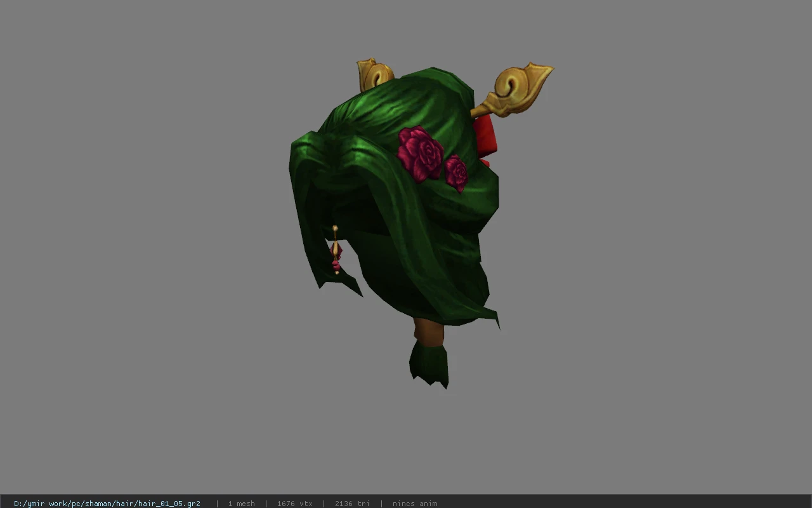Viewport: 812px width, 508px height.
Task: Click the 'nincs anim' status entry
Action: (x=415, y=504)
